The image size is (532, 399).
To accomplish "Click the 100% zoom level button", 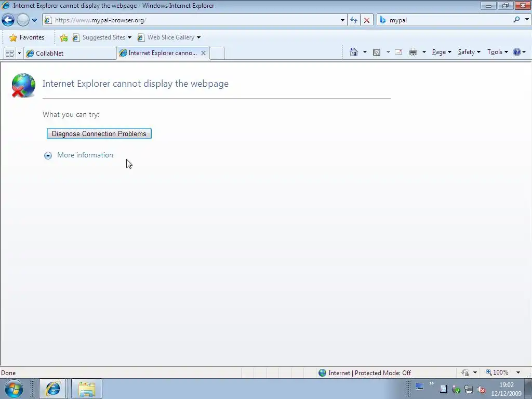I will click(x=497, y=373).
